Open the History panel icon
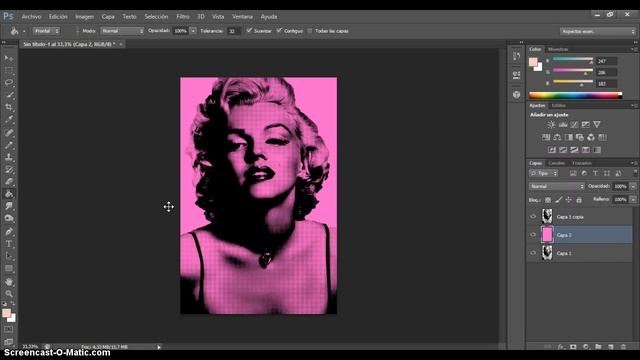This screenshot has width=640, height=360. pos(517,56)
